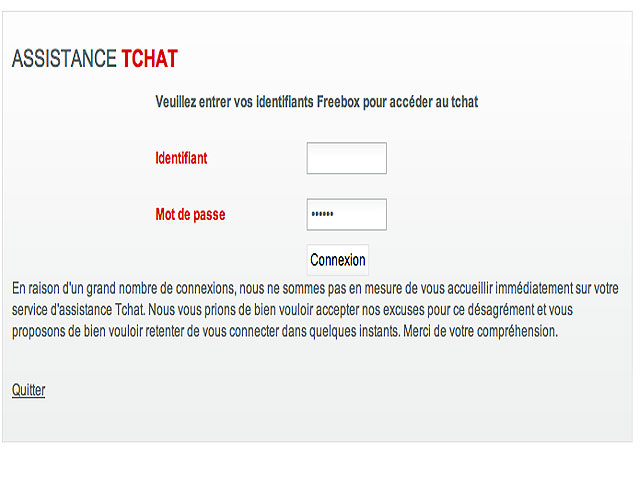This screenshot has width=640, height=480.
Task: Click the red Mot de passe label
Action: point(190,214)
